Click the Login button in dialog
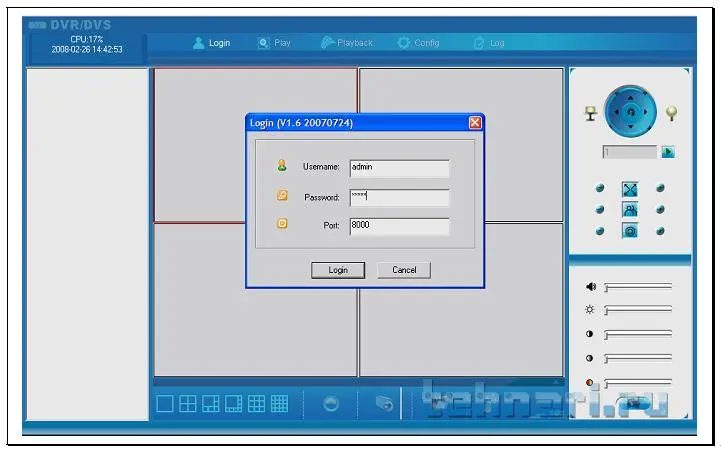721x450 pixels. [x=338, y=270]
